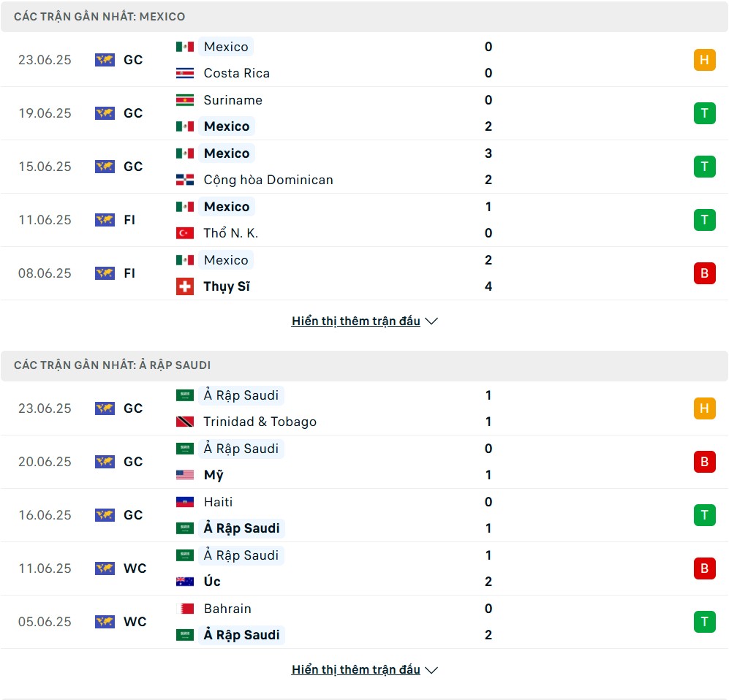Image resolution: width=729 pixels, height=700 pixels.
Task: Open the 11.06.25 WC match row date
Action: (x=45, y=568)
